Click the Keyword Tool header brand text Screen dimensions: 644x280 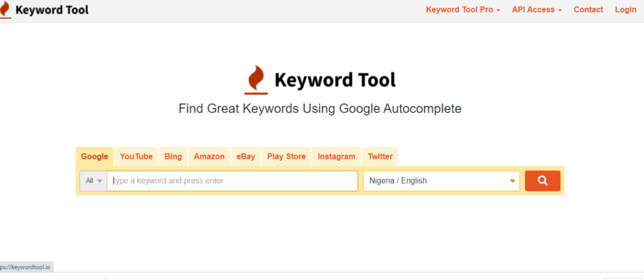52,10
